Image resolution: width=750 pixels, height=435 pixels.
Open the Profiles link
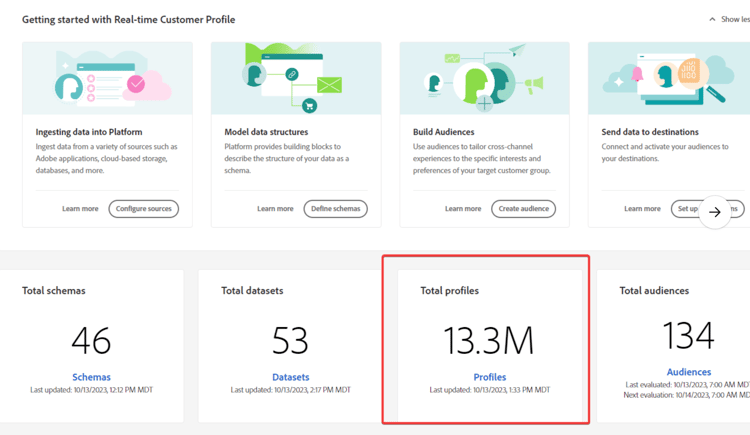(x=489, y=377)
